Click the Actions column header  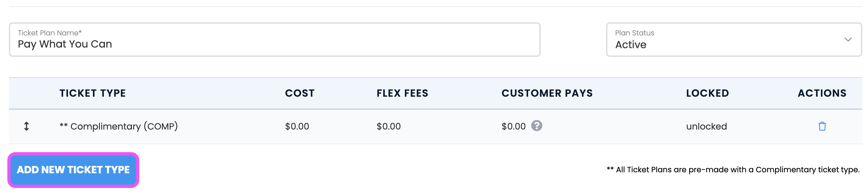(821, 93)
